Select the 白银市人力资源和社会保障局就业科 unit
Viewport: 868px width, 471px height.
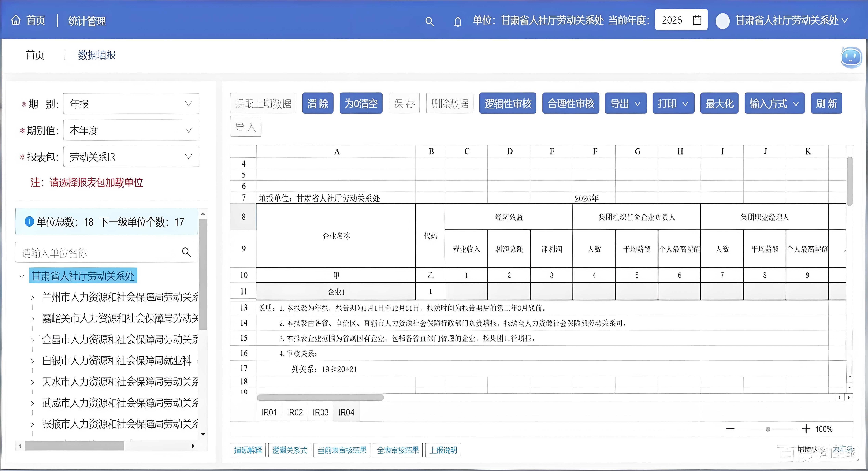(x=117, y=361)
